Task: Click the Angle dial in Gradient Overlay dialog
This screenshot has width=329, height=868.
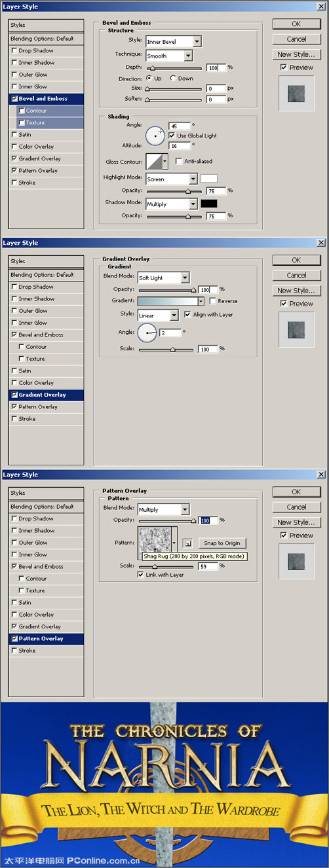Action: 147,333
